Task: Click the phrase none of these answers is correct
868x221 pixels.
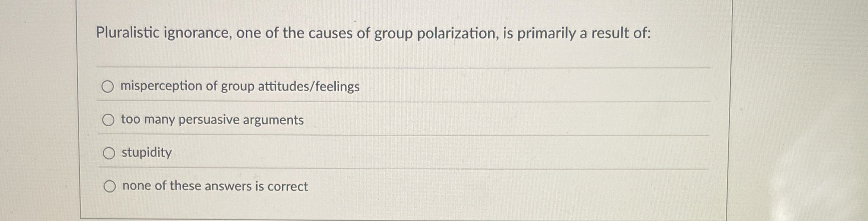Action: 215,186
